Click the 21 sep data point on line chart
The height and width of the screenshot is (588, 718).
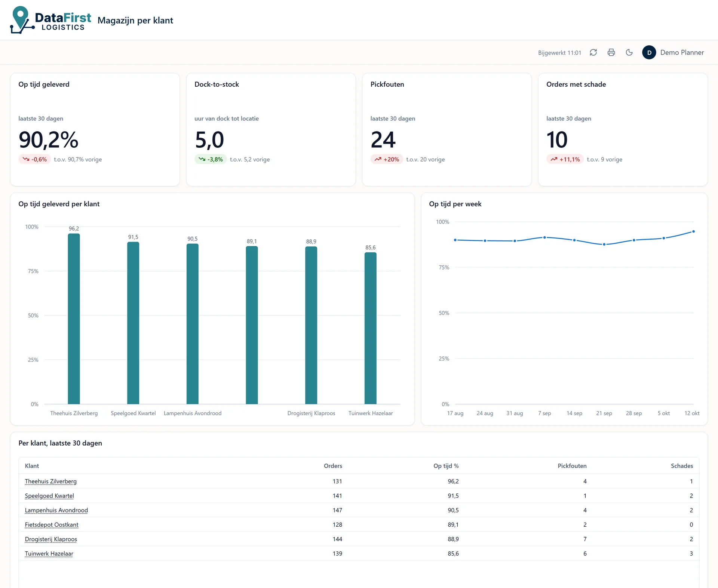point(604,244)
